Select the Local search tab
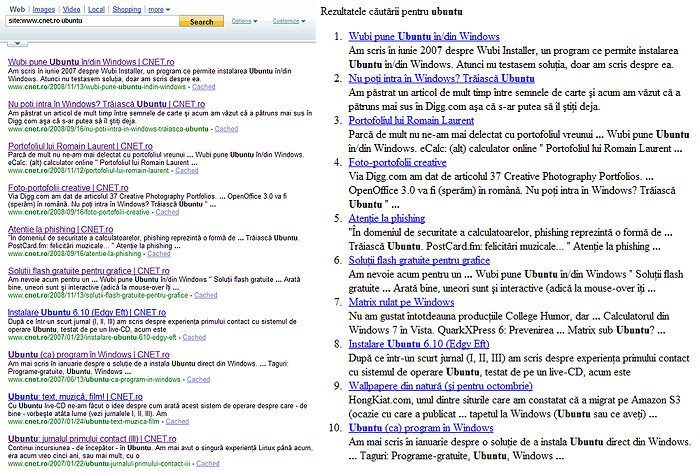 [96, 9]
